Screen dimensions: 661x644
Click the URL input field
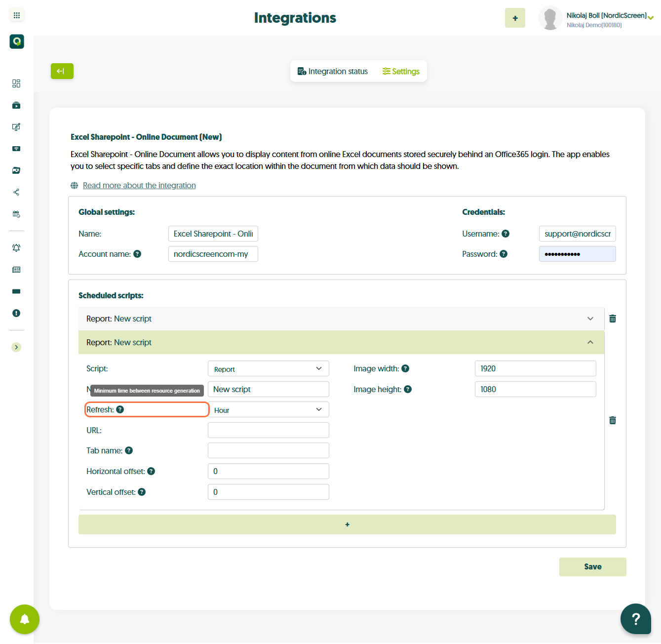click(269, 430)
